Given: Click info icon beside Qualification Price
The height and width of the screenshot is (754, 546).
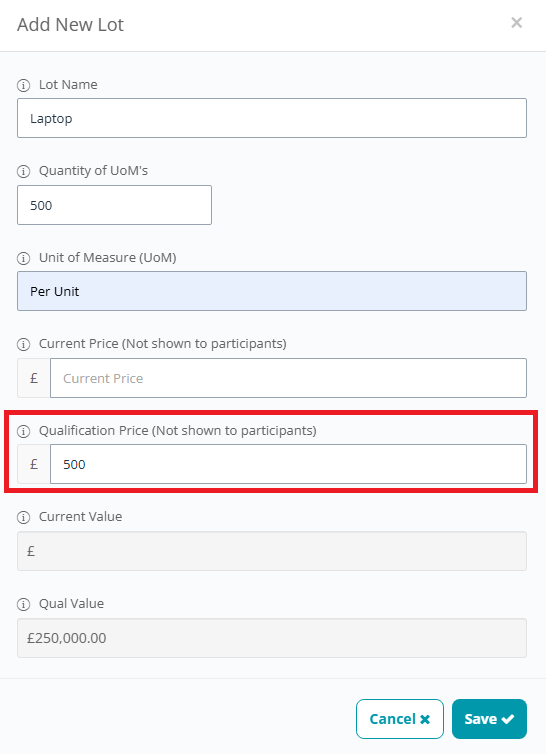Looking at the screenshot, I should tap(23, 431).
